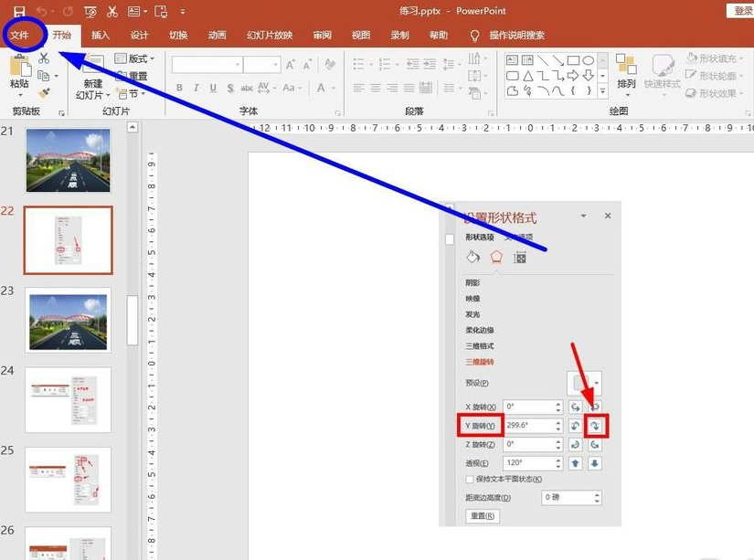Click the Cut scissors icon in clipboard group
This screenshot has height=560, width=754.
(x=44, y=58)
